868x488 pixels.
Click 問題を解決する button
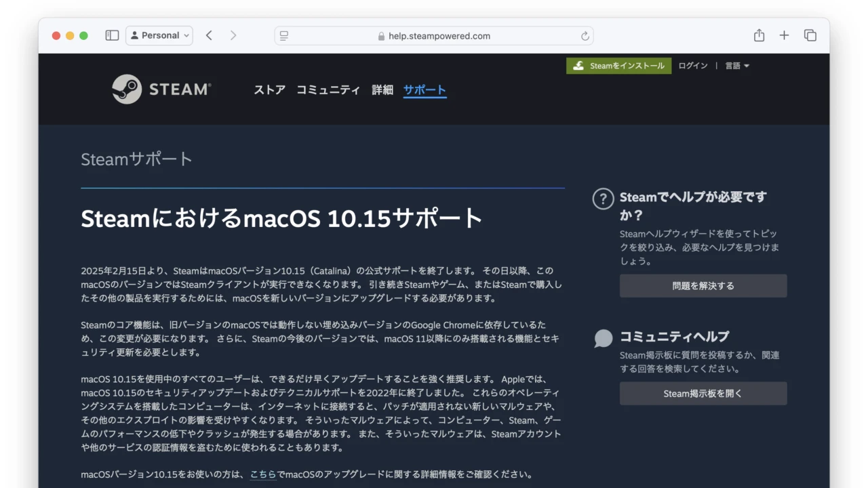tap(703, 286)
